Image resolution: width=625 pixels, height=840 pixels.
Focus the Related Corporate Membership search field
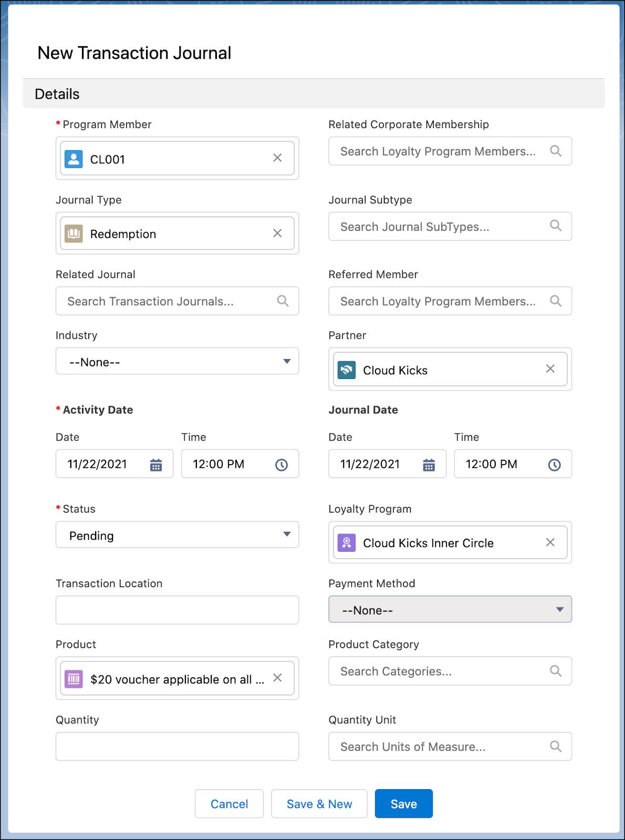[x=450, y=151]
